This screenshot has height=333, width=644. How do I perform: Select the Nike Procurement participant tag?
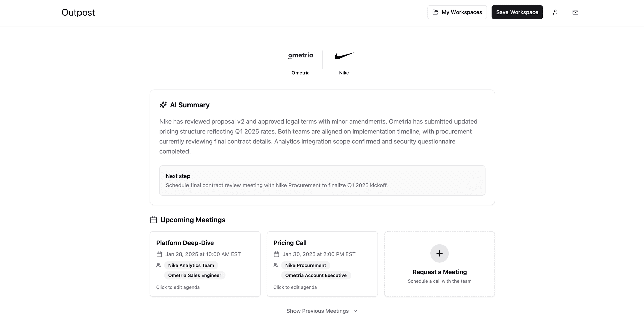click(305, 265)
